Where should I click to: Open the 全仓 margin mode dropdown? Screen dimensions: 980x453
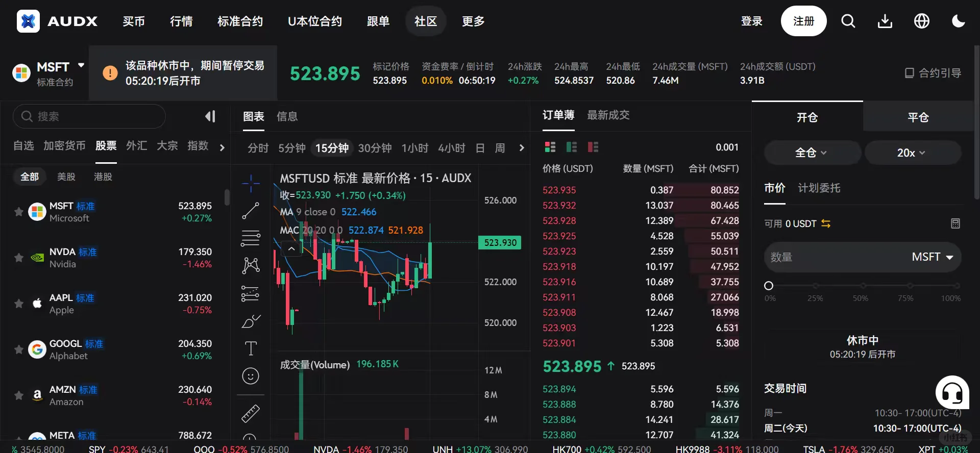(x=812, y=153)
